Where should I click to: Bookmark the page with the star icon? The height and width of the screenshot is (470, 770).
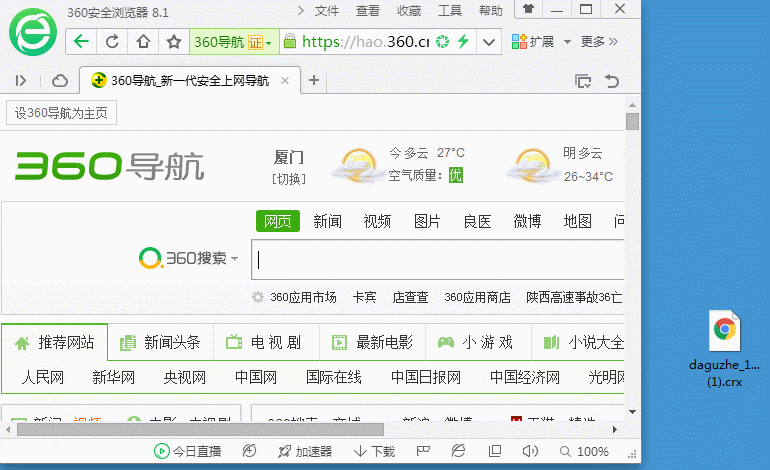(x=173, y=42)
